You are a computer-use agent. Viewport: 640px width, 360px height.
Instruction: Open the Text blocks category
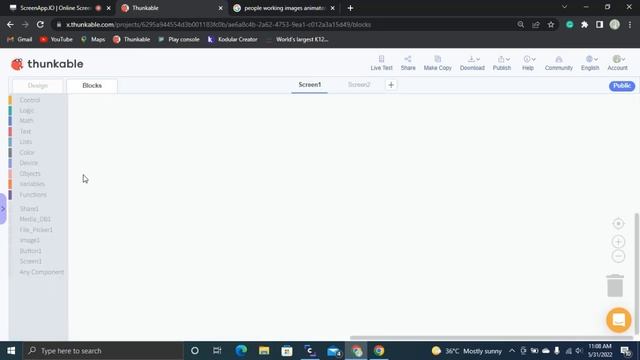point(25,131)
